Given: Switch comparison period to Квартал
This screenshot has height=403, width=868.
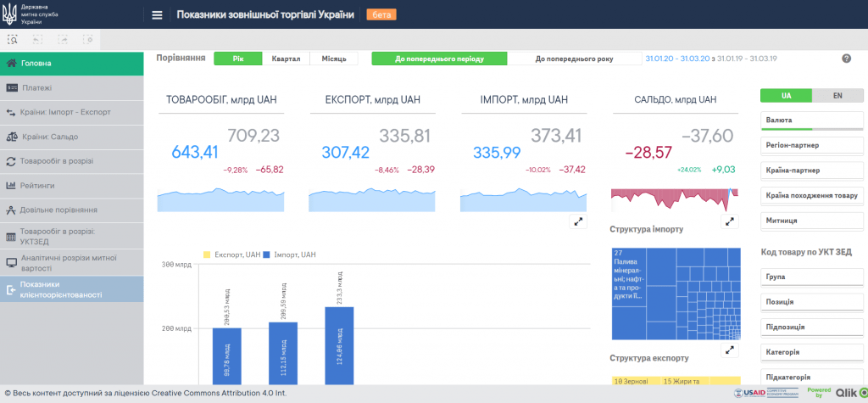Looking at the screenshot, I should 286,59.
